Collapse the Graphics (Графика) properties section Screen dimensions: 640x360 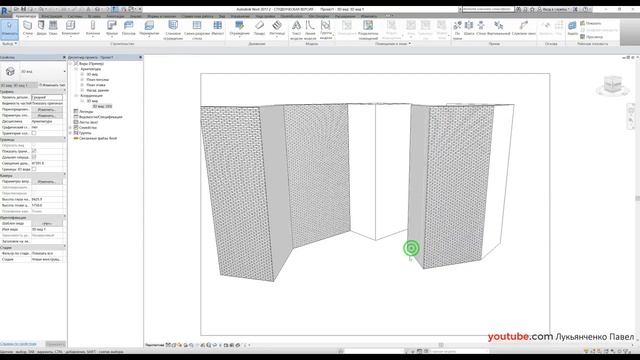point(64,91)
